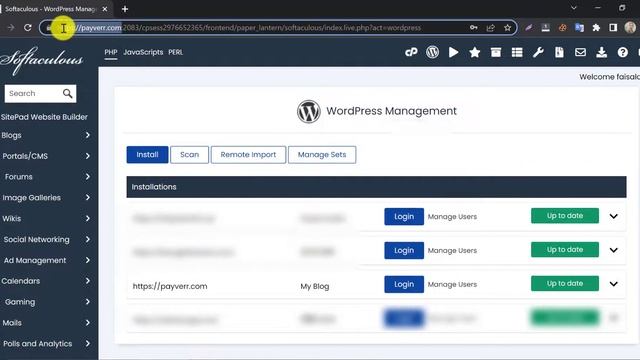Open the help question mark icon
This screenshot has height=360, width=640.
click(622, 52)
